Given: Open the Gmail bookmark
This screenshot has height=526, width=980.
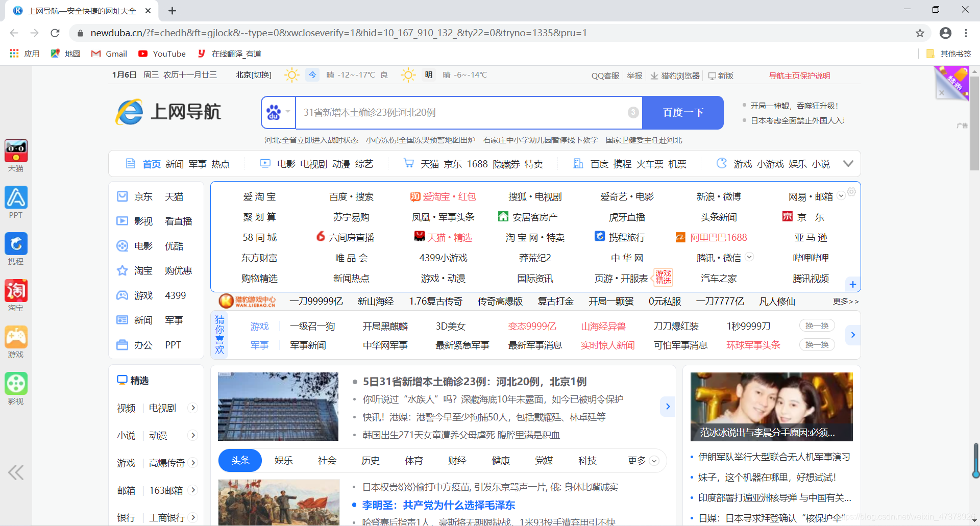Looking at the screenshot, I should pyautogui.click(x=109, y=54).
